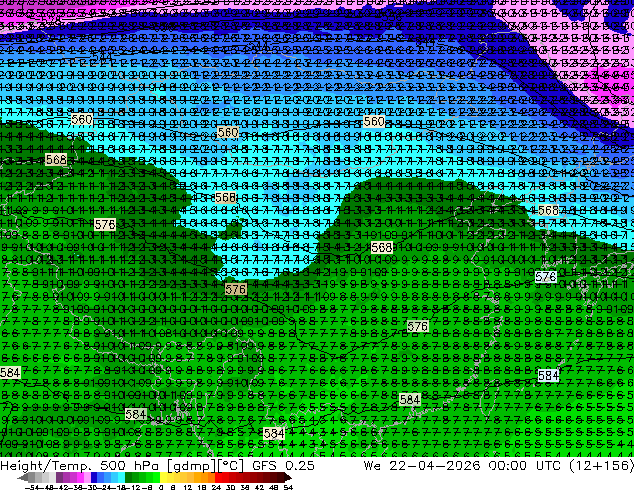Viewport: 634px width, 490px height.
Task: Click the 576 contour label at the right map side
Action: [x=545, y=277]
